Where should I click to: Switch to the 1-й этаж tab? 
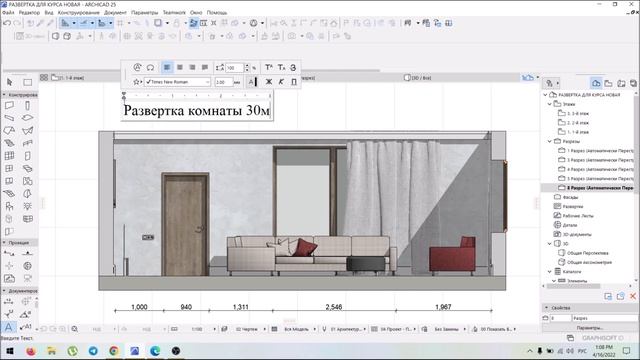(67, 78)
